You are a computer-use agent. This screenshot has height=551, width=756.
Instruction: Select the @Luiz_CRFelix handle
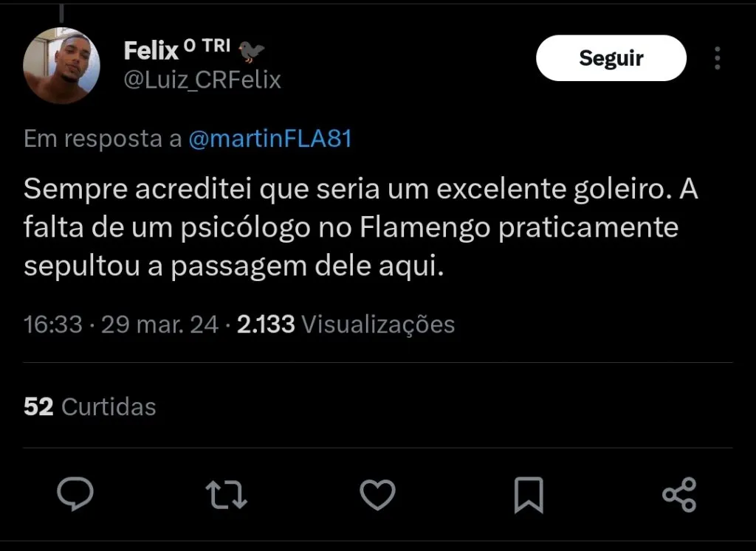point(201,80)
